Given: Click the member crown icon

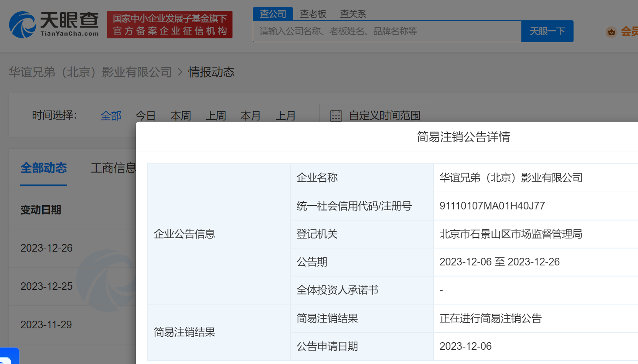Looking at the screenshot, I should [x=612, y=32].
